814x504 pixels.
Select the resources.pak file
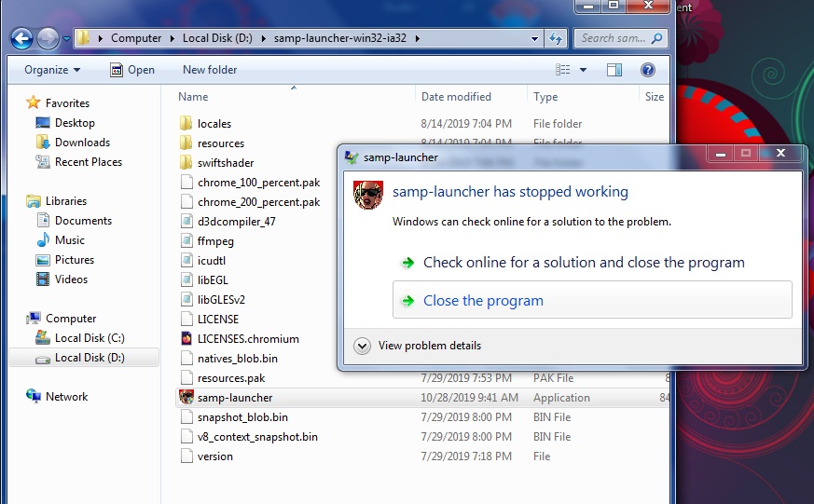pyautogui.click(x=231, y=378)
